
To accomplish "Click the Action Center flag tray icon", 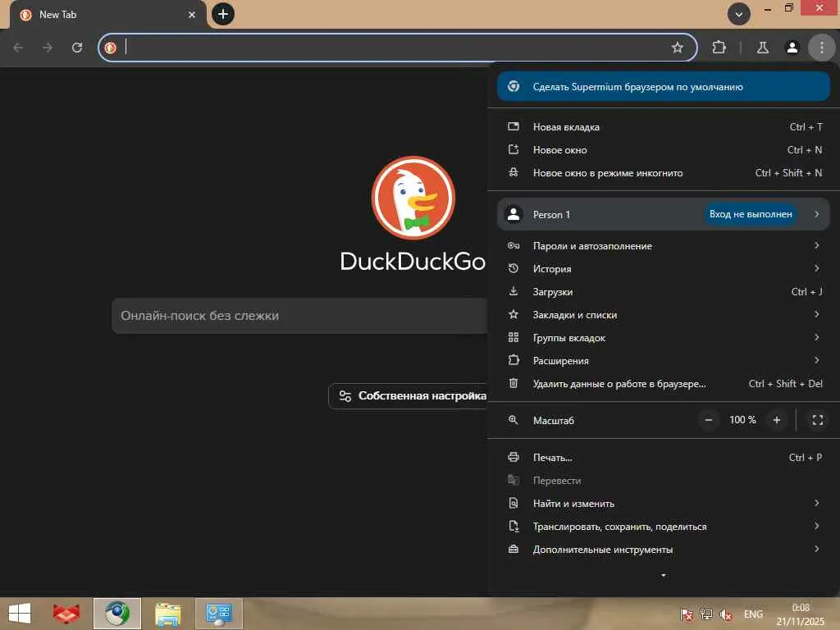I will point(687,614).
